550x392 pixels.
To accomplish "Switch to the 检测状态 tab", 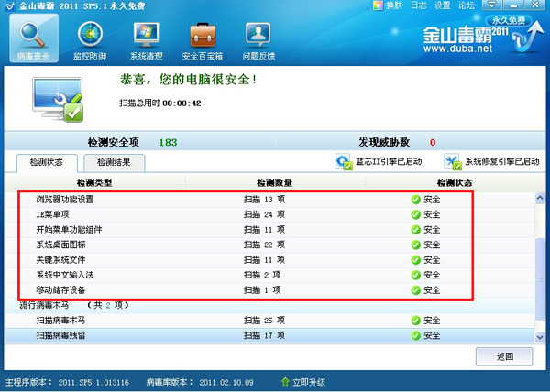I will tap(47, 163).
